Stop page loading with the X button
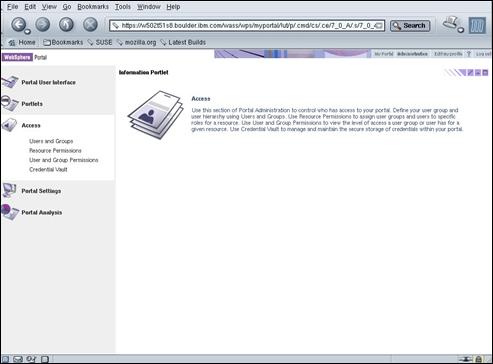 pyautogui.click(x=90, y=24)
